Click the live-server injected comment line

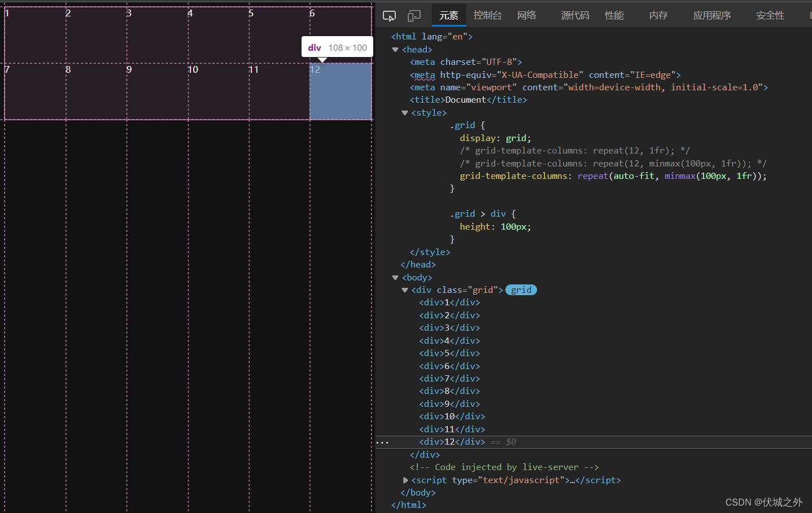[x=504, y=467]
